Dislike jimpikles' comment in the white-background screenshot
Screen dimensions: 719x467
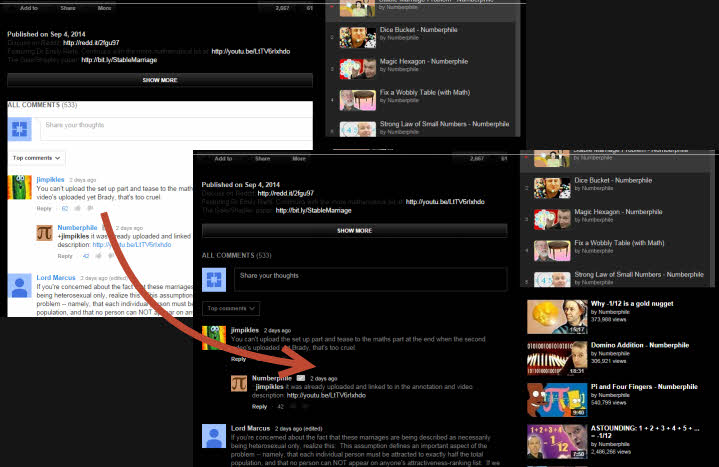point(90,209)
